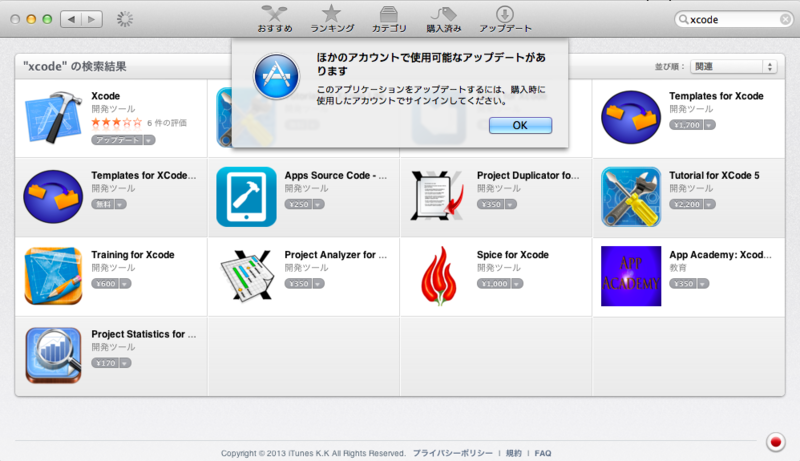This screenshot has height=461, width=800.
Task: Expand arrow next to ¥1,000 price
Action: [517, 284]
